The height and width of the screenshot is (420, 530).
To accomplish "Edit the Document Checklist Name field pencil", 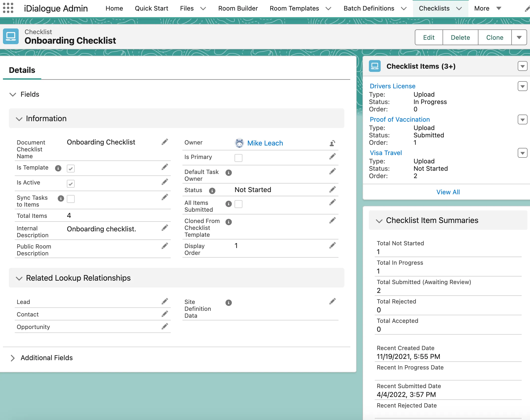I will tap(165, 142).
